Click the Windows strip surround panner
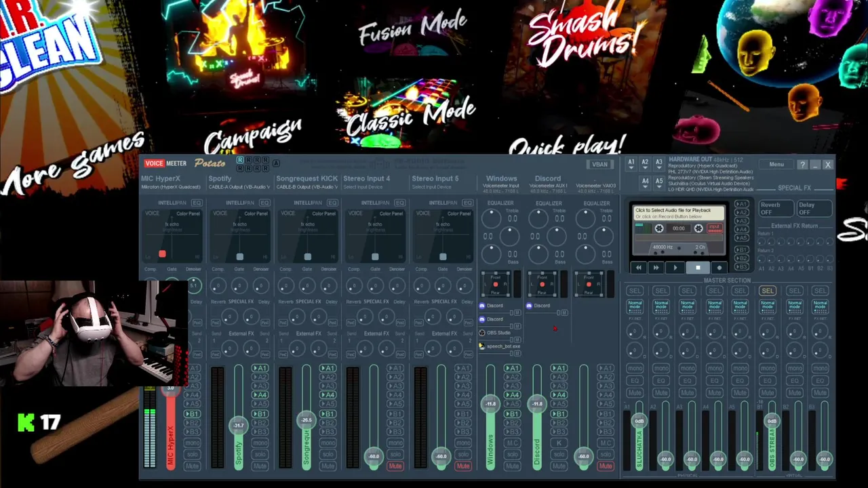Screen dimensions: 868x488 (x=496, y=284)
